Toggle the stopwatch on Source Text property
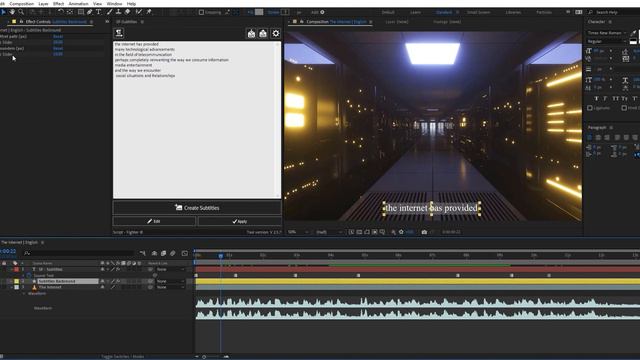 pyautogui.click(x=29, y=276)
